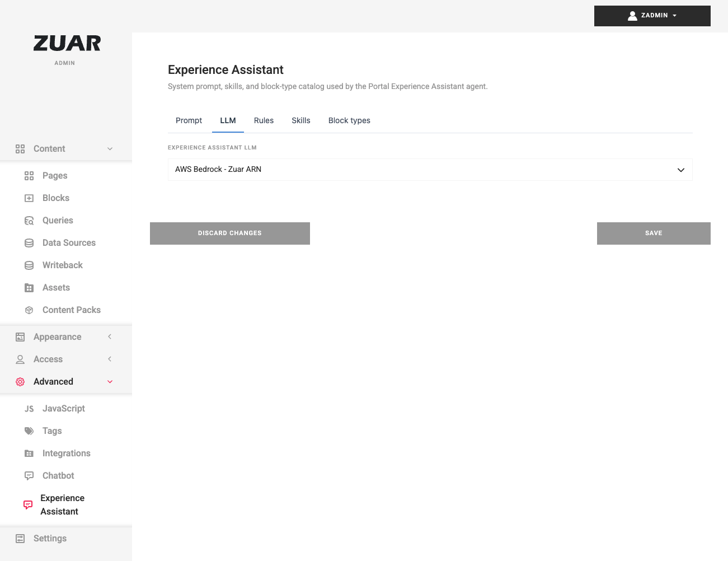Collapse the Advanced section red chevron

click(x=110, y=382)
